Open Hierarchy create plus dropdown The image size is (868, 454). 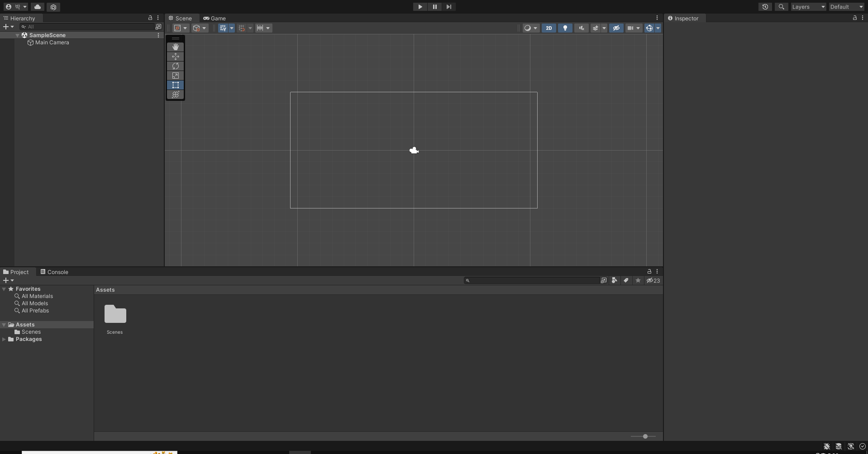point(8,27)
